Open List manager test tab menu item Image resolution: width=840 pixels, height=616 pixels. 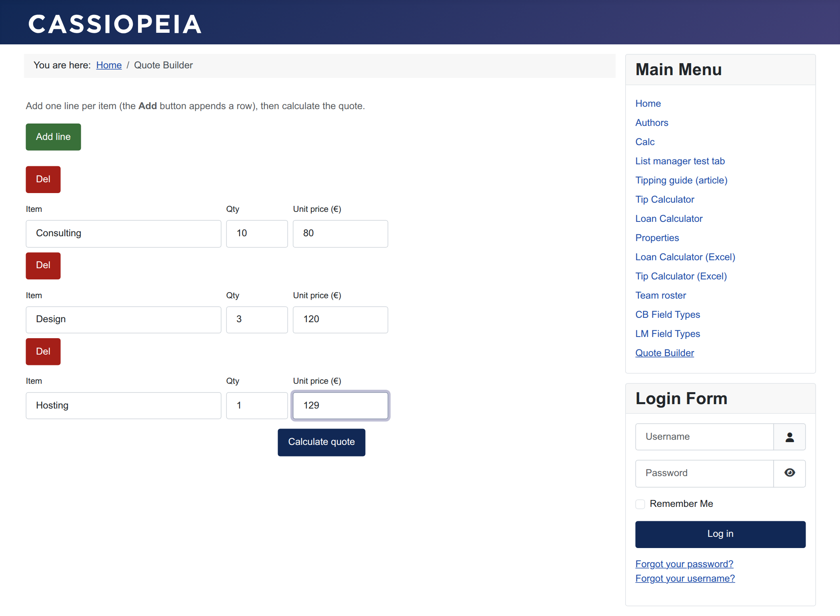coord(680,161)
